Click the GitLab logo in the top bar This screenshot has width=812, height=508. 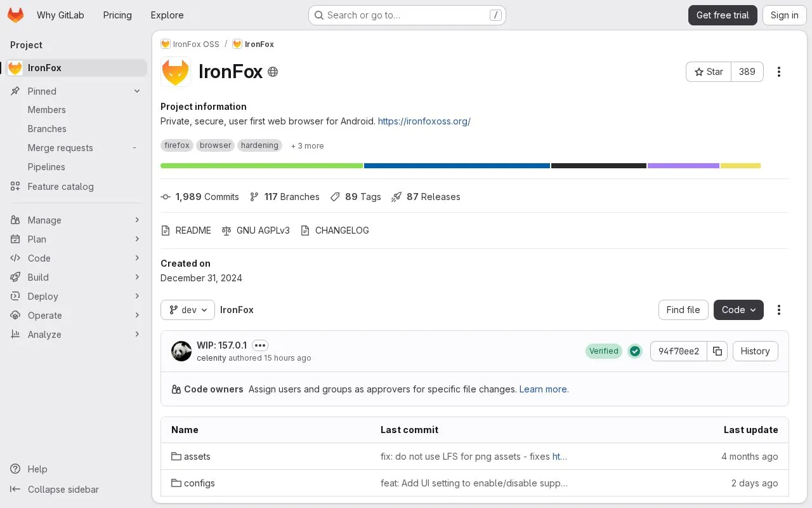pos(15,15)
